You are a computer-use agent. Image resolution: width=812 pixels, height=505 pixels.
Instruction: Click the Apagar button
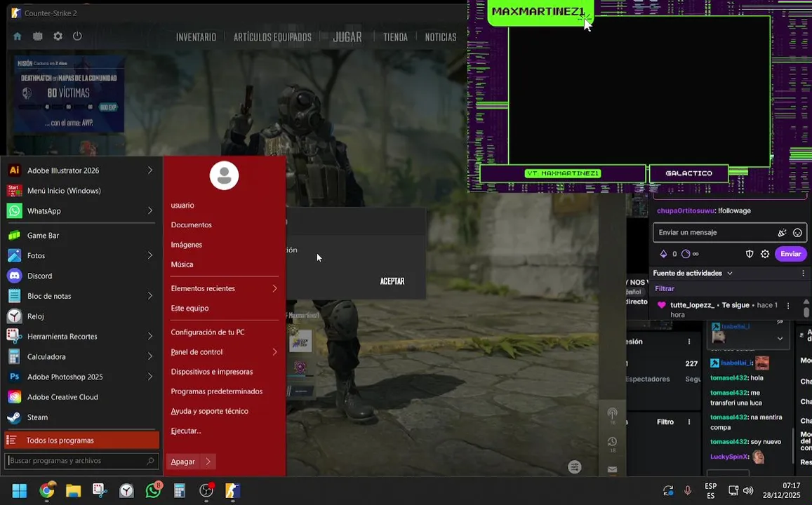(183, 462)
